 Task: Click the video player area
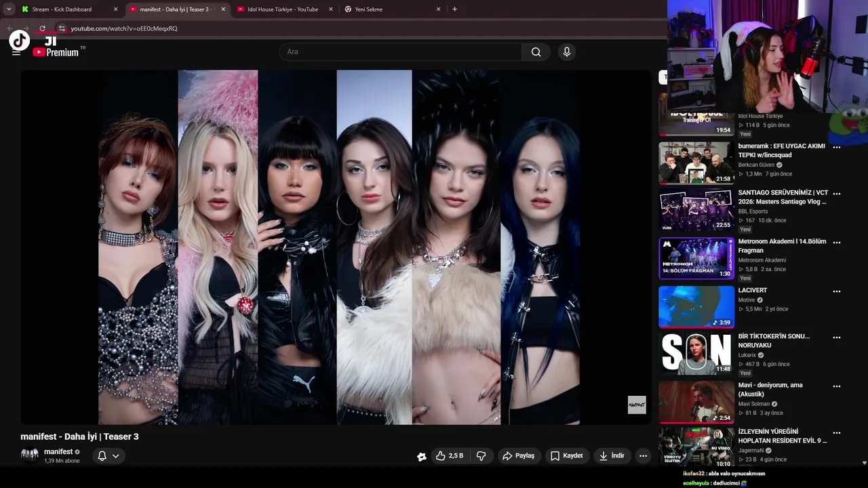[336, 247]
